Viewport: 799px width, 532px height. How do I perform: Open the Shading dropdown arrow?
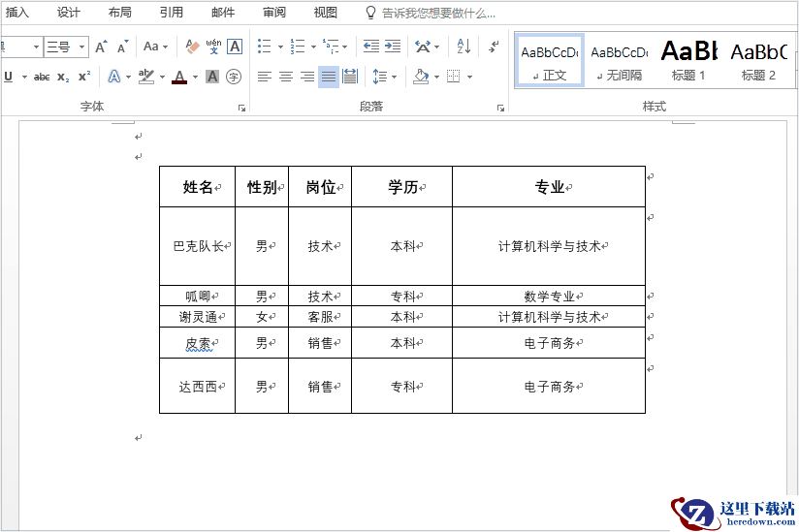click(x=437, y=77)
